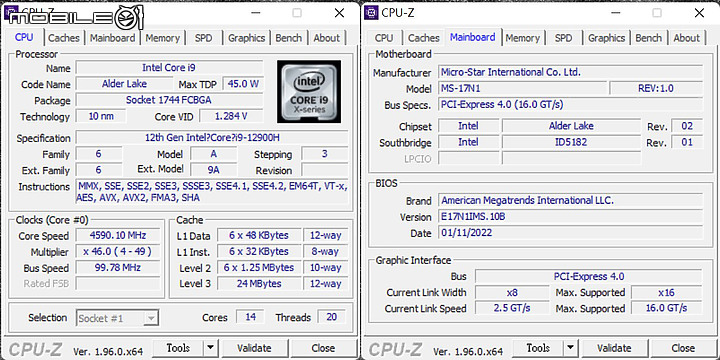The width and height of the screenshot is (720, 360).
Task: Open About tab in left window
Action: [x=327, y=38]
